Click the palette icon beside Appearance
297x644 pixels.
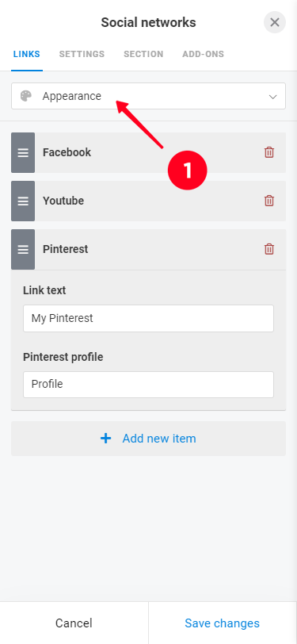pyautogui.click(x=26, y=96)
